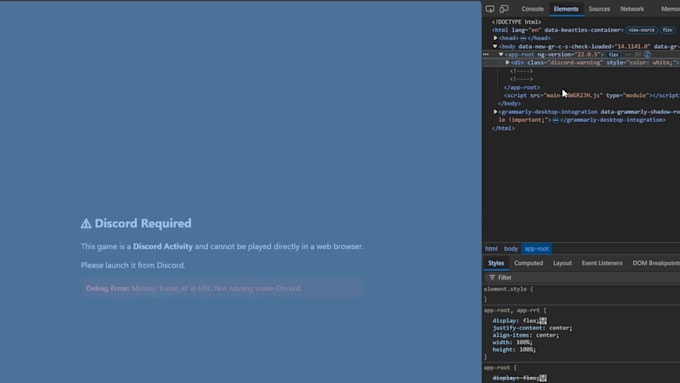Open the Network tab
Image resolution: width=680 pixels, height=383 pixels.
[632, 9]
